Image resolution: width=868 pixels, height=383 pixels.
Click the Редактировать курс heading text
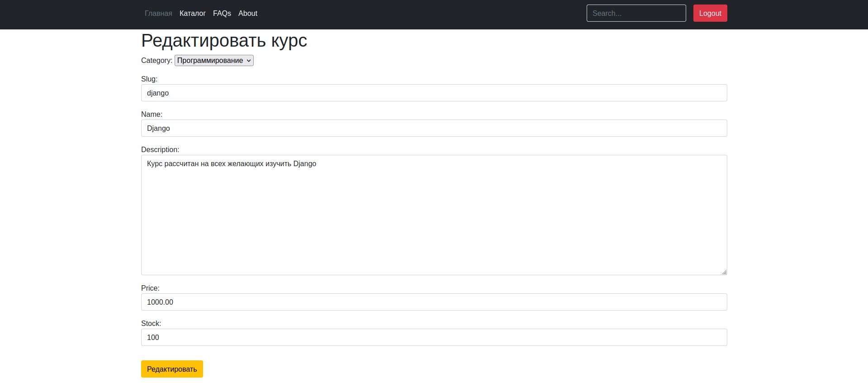[224, 41]
